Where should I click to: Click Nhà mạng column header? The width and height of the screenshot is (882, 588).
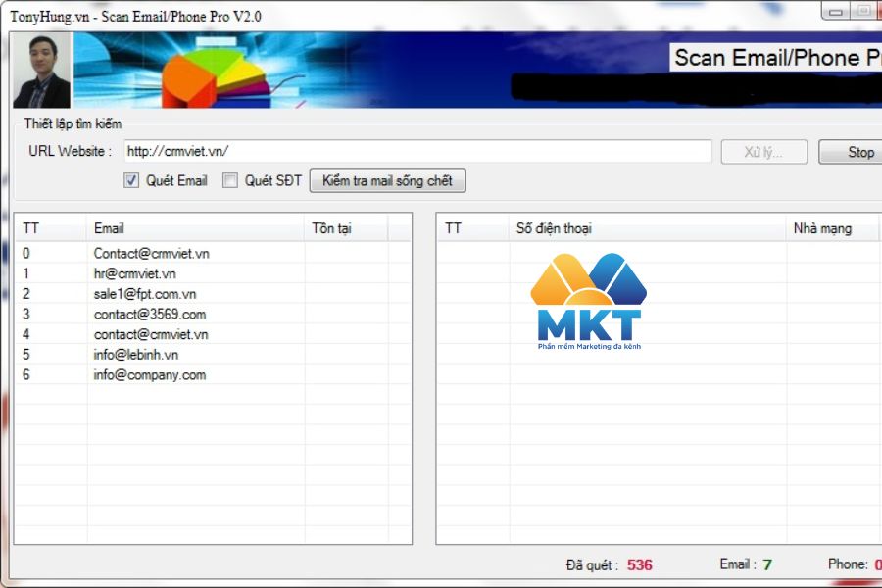click(x=832, y=228)
